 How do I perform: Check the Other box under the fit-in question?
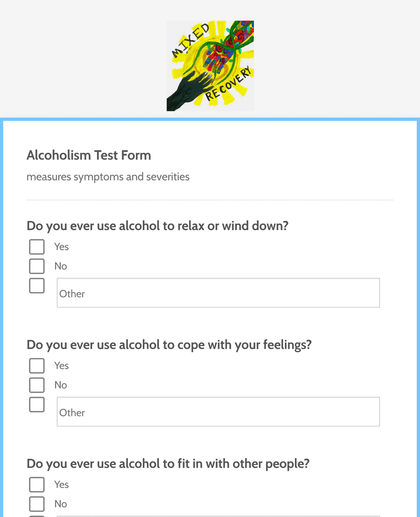[37, 515]
